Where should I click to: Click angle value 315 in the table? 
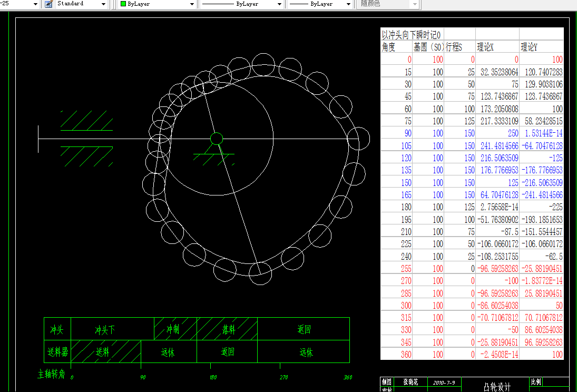(x=406, y=318)
